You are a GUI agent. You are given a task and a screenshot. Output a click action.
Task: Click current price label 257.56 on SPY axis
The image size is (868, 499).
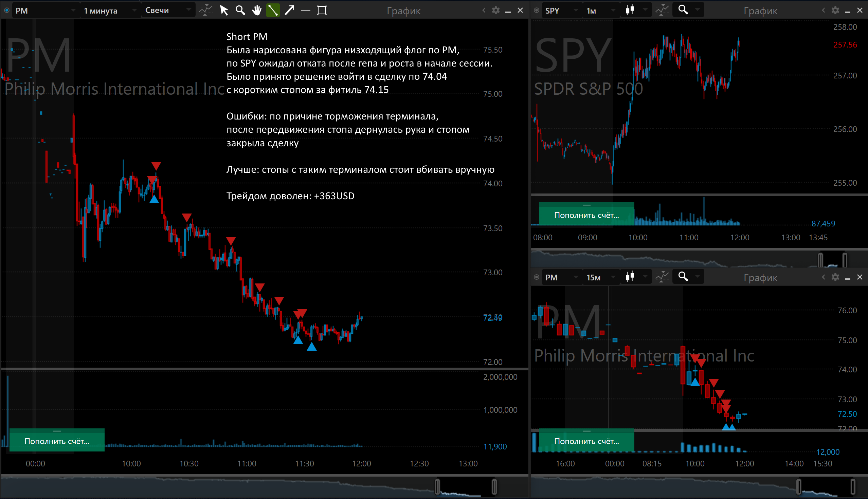point(845,45)
